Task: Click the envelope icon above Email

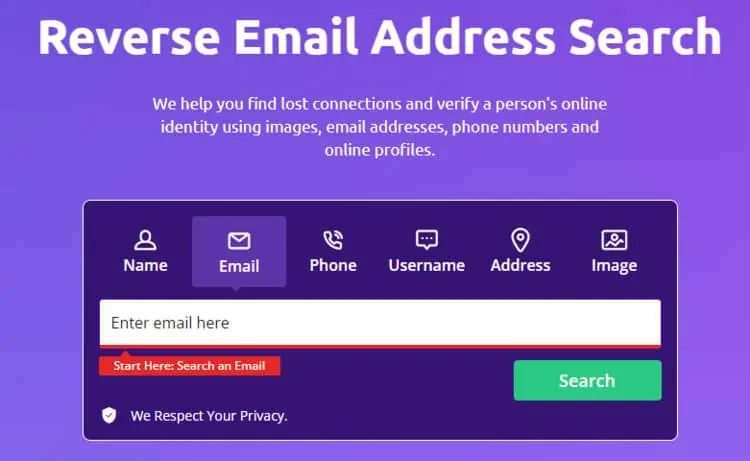Action: [x=239, y=241]
